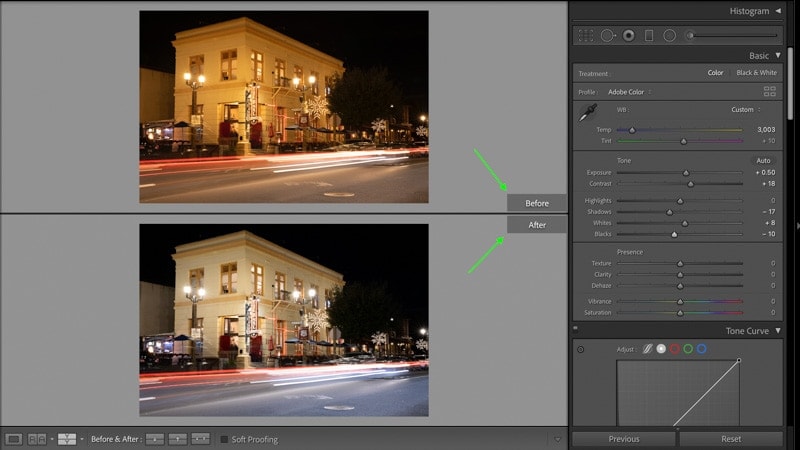800x450 pixels.
Task: Set Treatment to Color
Action: tap(715, 72)
